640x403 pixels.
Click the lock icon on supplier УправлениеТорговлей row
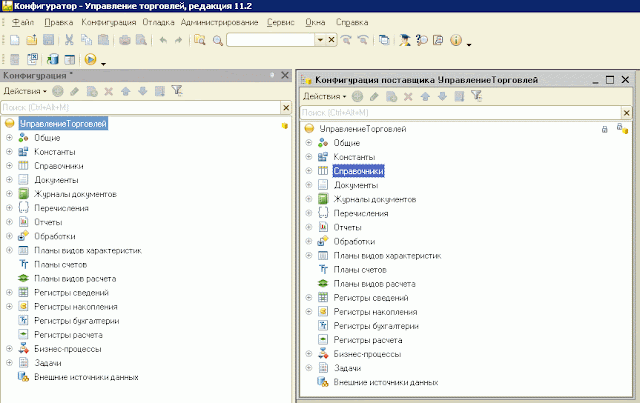coord(604,129)
